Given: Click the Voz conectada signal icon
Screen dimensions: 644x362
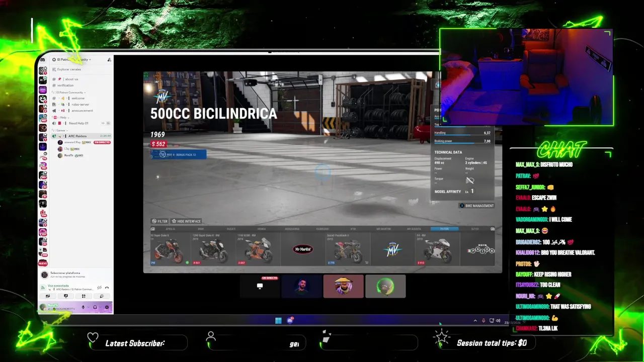Looking at the screenshot, I should click(43, 288).
